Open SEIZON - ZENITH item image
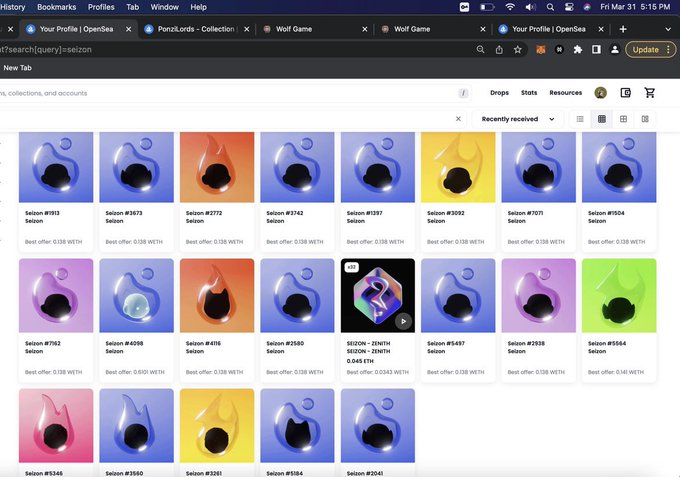This screenshot has height=477, width=680. 378,296
